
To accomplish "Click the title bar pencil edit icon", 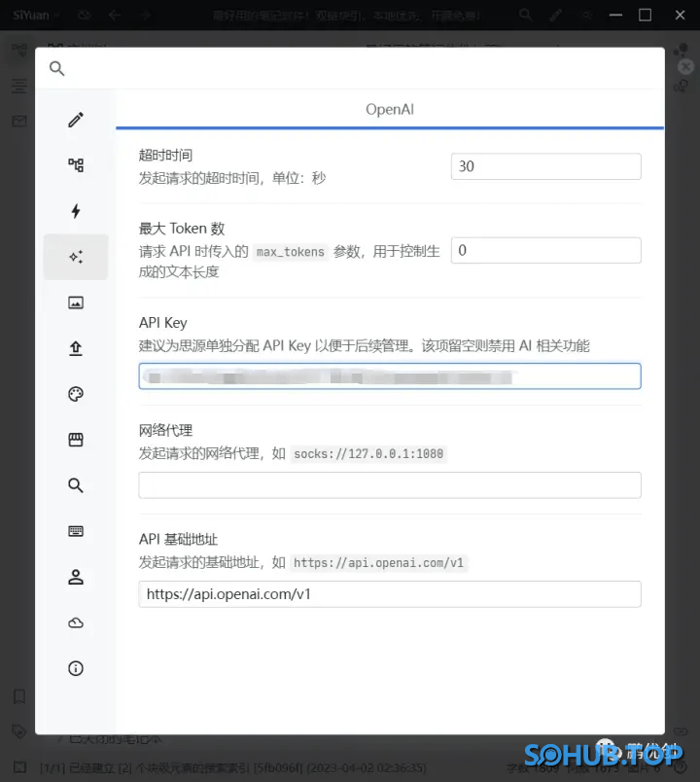I will tap(555, 15).
